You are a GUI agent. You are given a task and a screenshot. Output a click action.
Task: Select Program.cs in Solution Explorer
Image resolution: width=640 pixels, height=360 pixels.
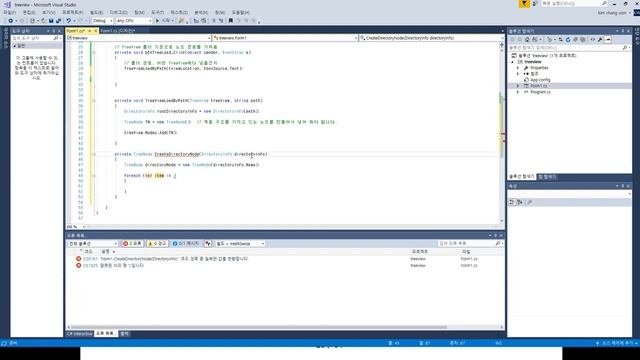540,92
